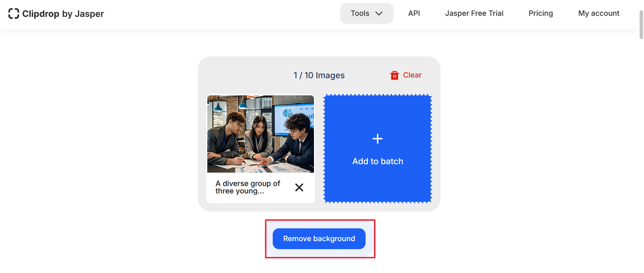Click the "1 / 10 Images" counter text
Screen dimensions: 644x273
coord(319,76)
